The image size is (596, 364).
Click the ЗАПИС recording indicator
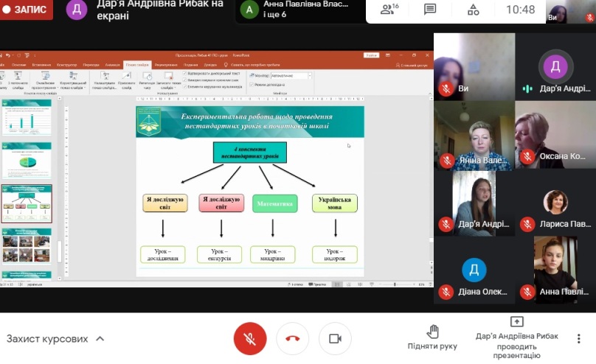coord(25,10)
